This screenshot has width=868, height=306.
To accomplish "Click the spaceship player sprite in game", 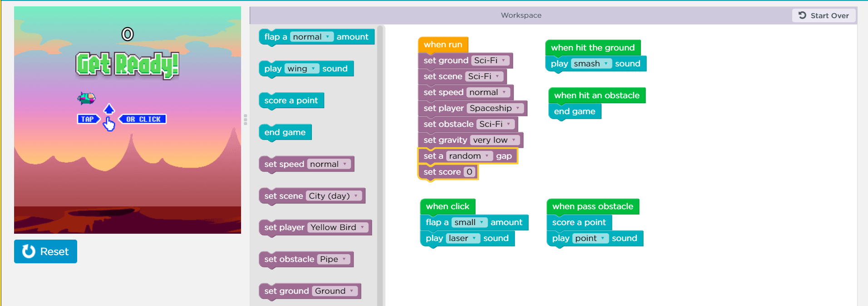I will coord(86,98).
